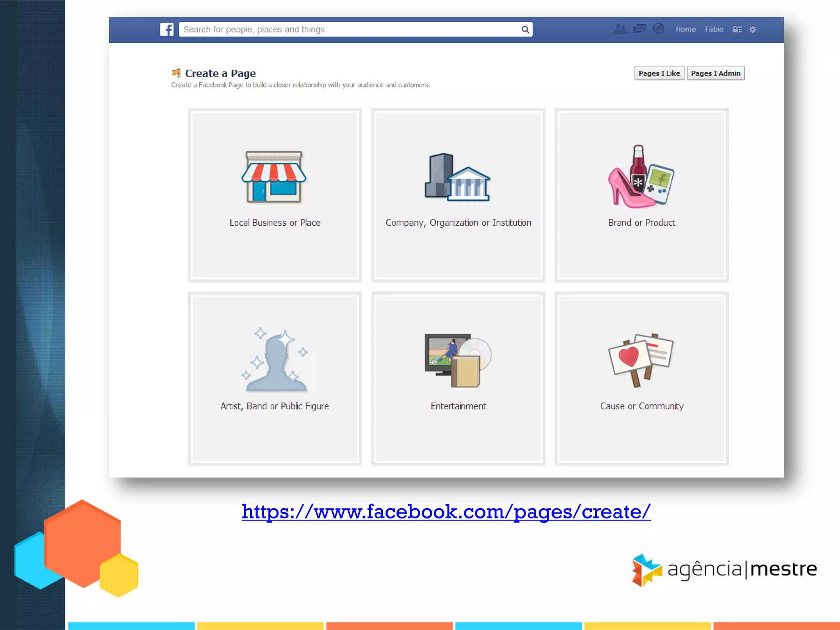The height and width of the screenshot is (630, 840).
Task: Open the notifications globe icon
Action: (x=659, y=30)
